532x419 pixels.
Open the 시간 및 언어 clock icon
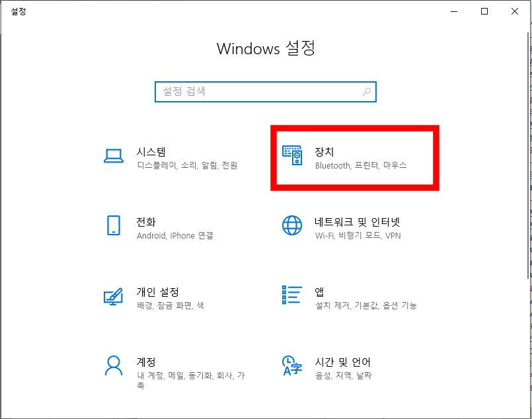[x=292, y=365]
